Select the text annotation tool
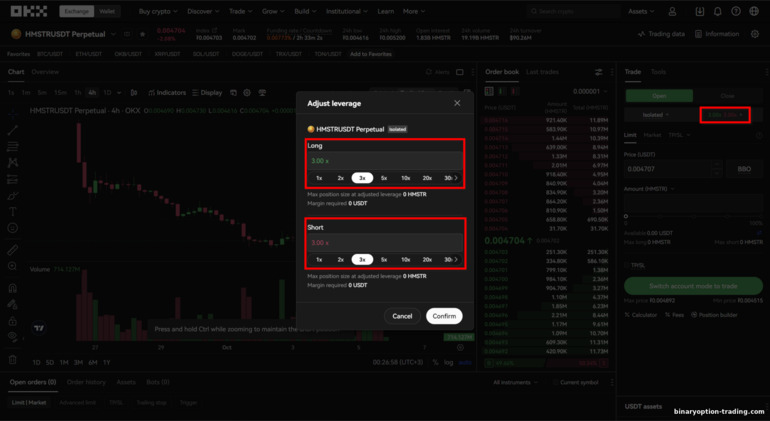 (13, 212)
